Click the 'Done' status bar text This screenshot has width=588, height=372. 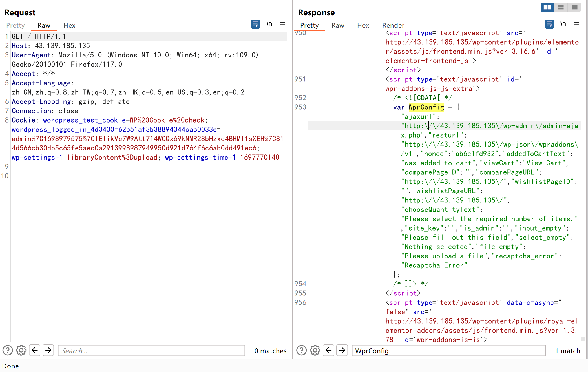pos(10,366)
